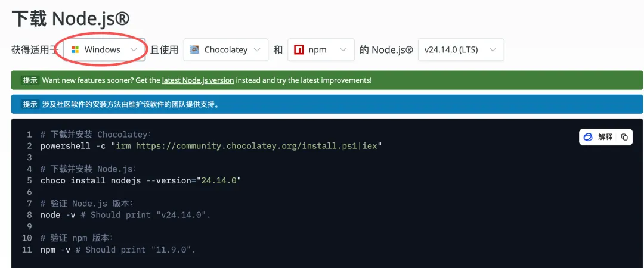
Task: Click the node -v command line
Action: 125,214
